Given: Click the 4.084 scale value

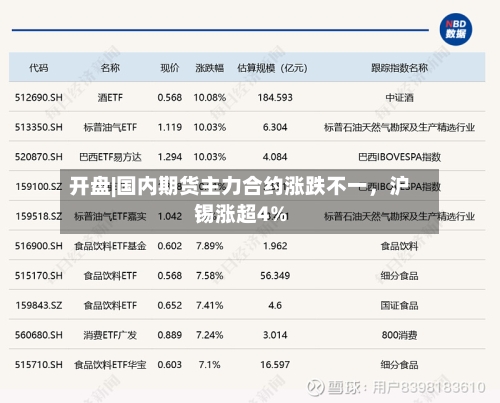Looking at the screenshot, I should pos(275,157).
